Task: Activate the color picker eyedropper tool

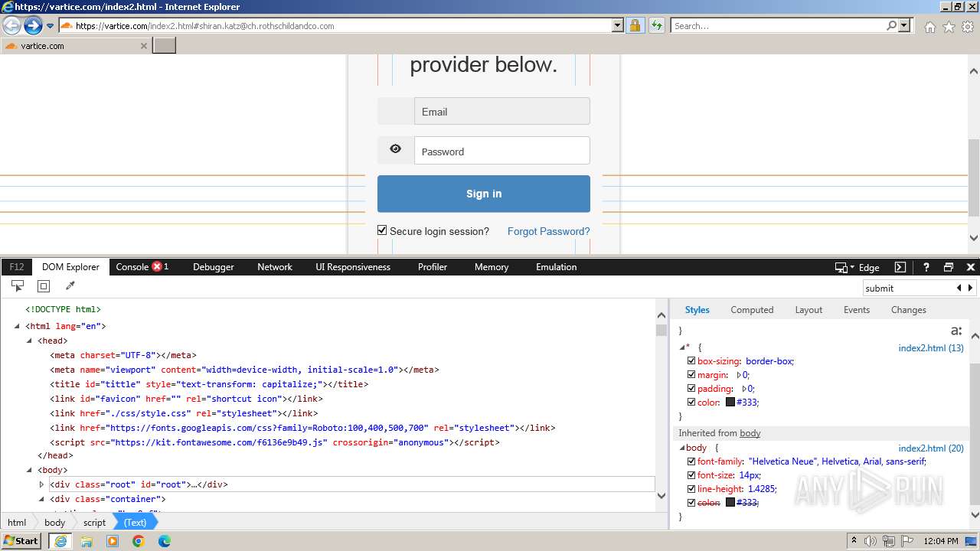Action: pyautogui.click(x=70, y=286)
